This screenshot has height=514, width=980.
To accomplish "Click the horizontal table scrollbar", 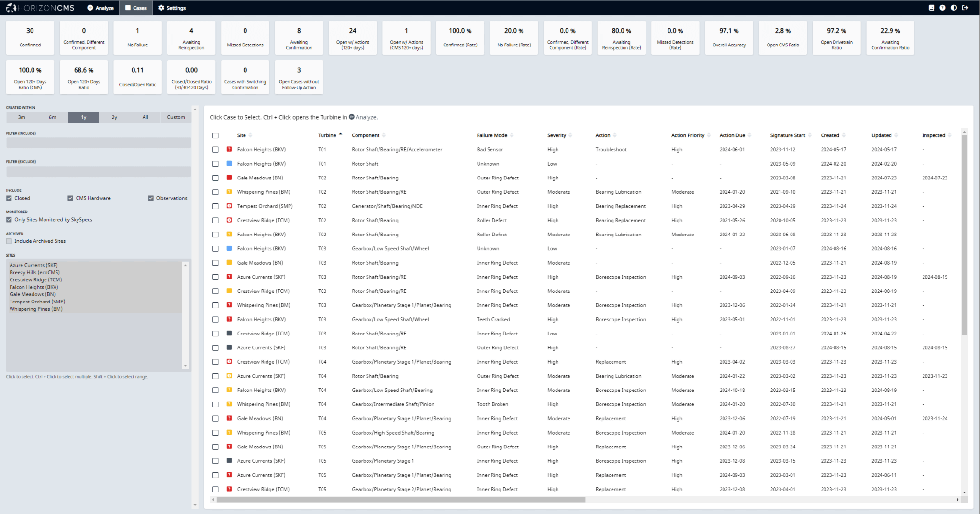I will click(401, 500).
